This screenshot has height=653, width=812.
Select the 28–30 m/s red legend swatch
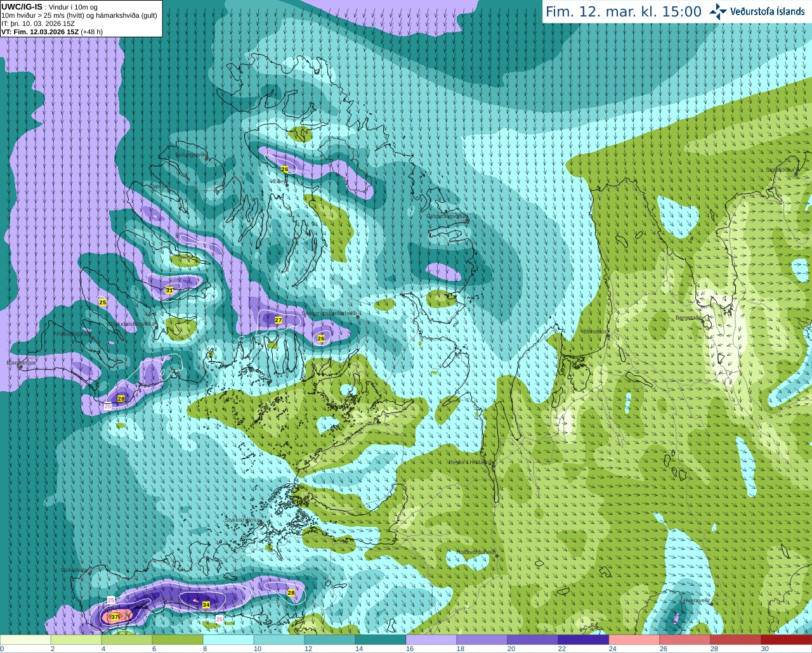pos(736,640)
